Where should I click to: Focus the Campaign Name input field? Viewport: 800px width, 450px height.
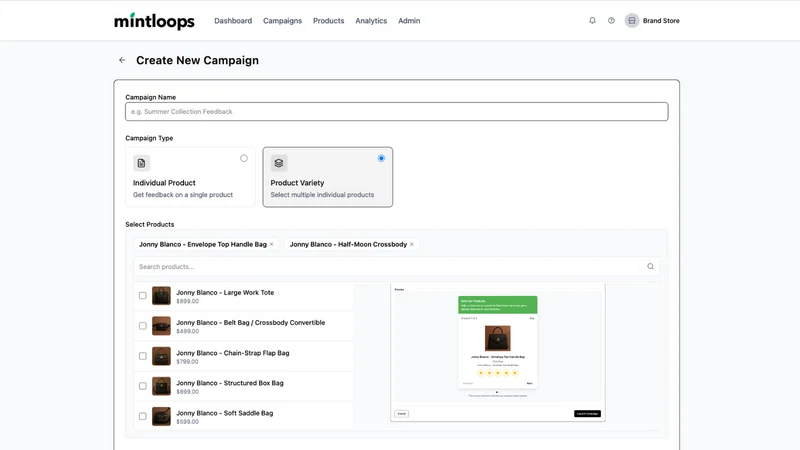click(396, 112)
